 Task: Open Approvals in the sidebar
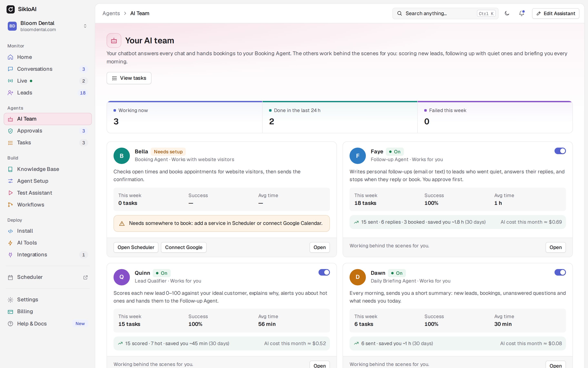pyautogui.click(x=48, y=131)
